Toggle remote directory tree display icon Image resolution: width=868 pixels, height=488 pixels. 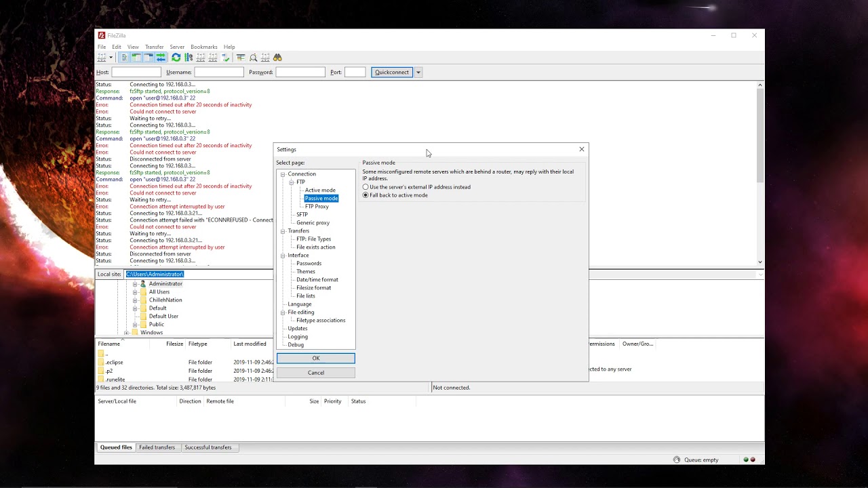149,58
